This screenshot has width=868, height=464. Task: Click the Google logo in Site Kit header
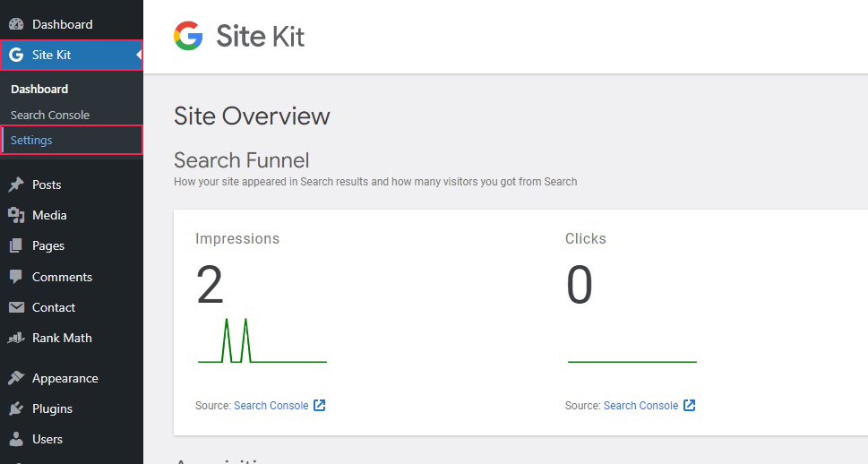pyautogui.click(x=188, y=36)
